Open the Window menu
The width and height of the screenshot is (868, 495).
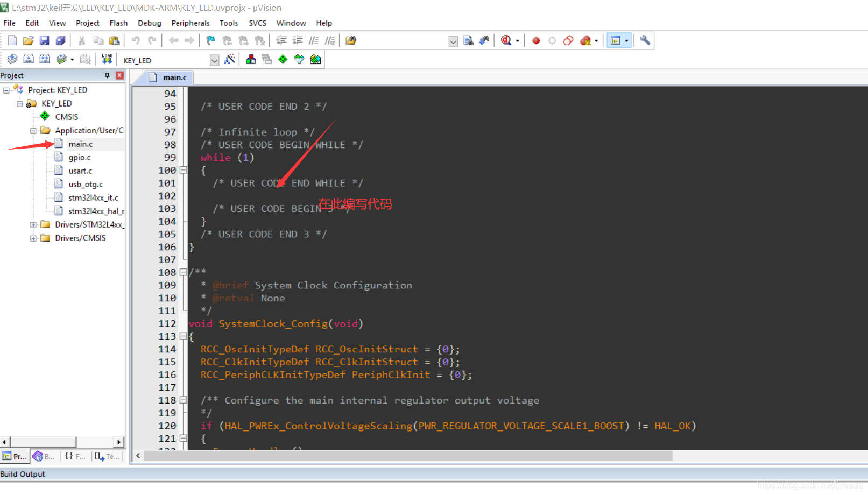(x=291, y=23)
